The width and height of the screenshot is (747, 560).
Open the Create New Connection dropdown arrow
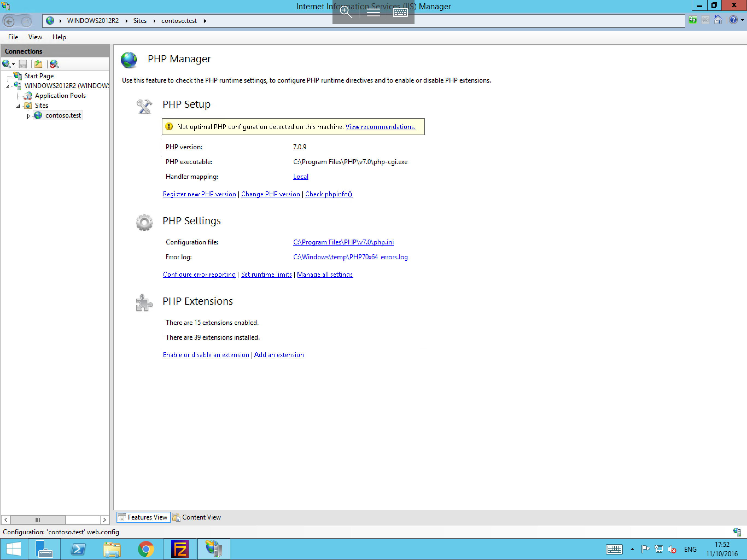(13, 64)
